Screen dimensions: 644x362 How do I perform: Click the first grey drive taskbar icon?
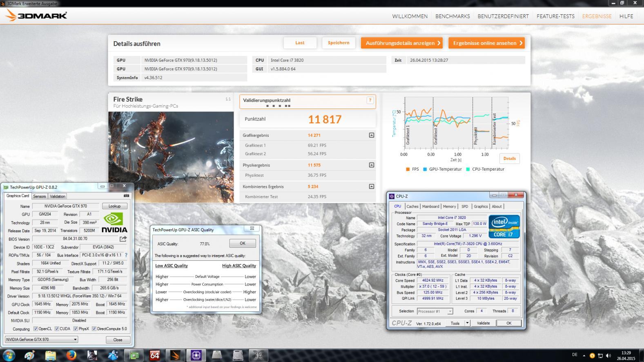point(217,355)
